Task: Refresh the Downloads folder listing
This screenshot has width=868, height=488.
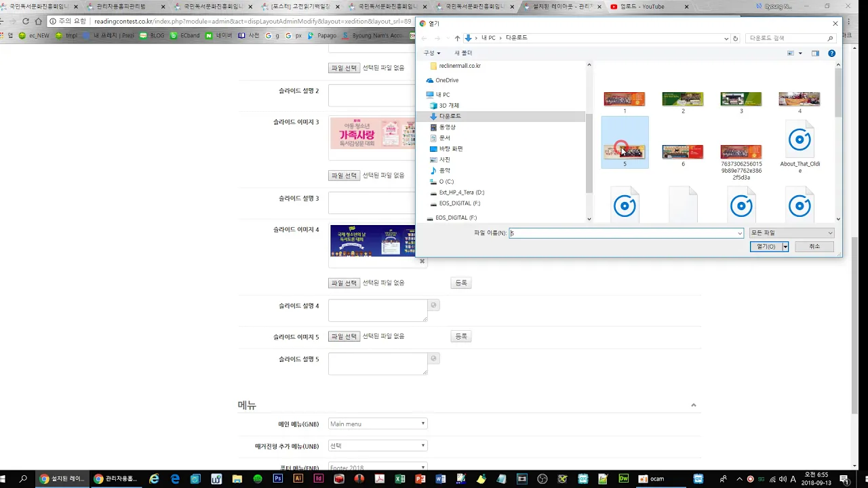Action: coord(735,39)
